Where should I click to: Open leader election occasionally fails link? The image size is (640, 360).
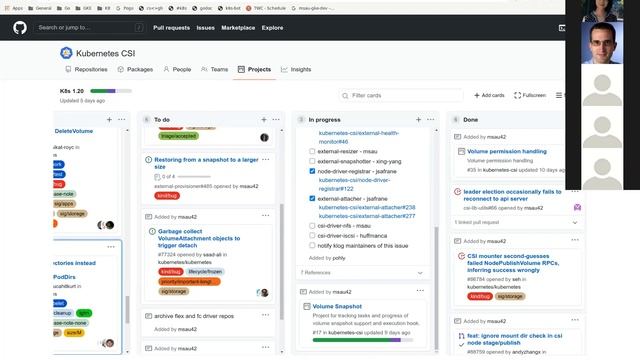pyautogui.click(x=512, y=195)
